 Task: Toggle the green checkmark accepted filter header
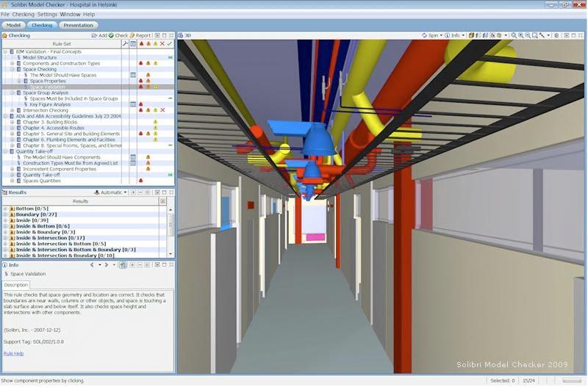pos(170,44)
